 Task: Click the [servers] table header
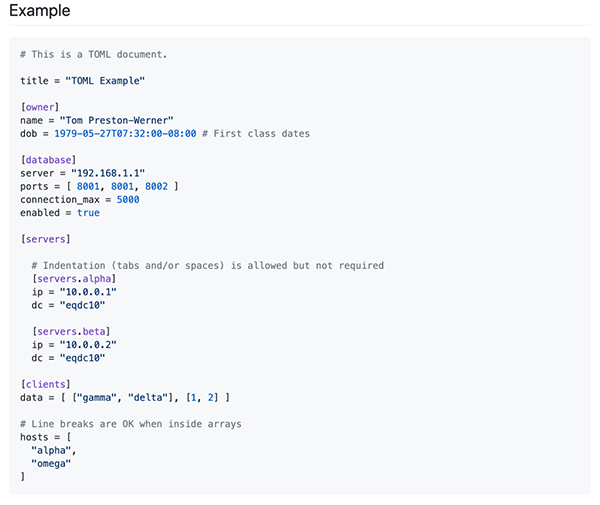[x=45, y=239]
